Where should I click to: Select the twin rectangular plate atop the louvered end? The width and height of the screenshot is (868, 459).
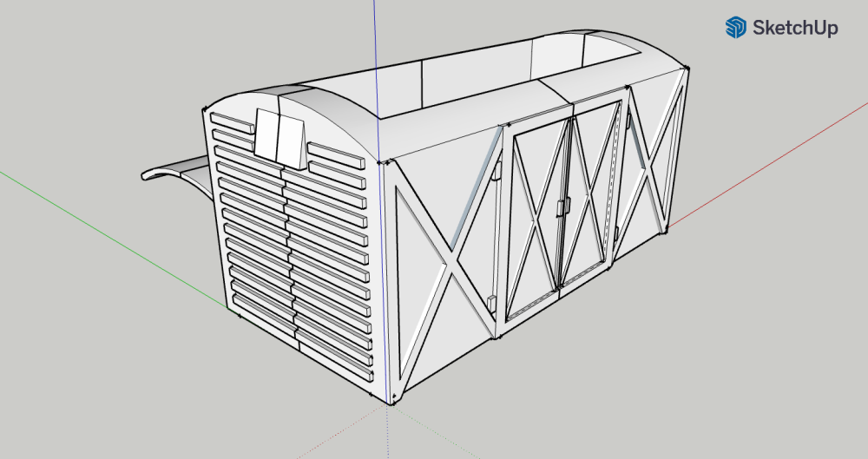click(x=280, y=136)
